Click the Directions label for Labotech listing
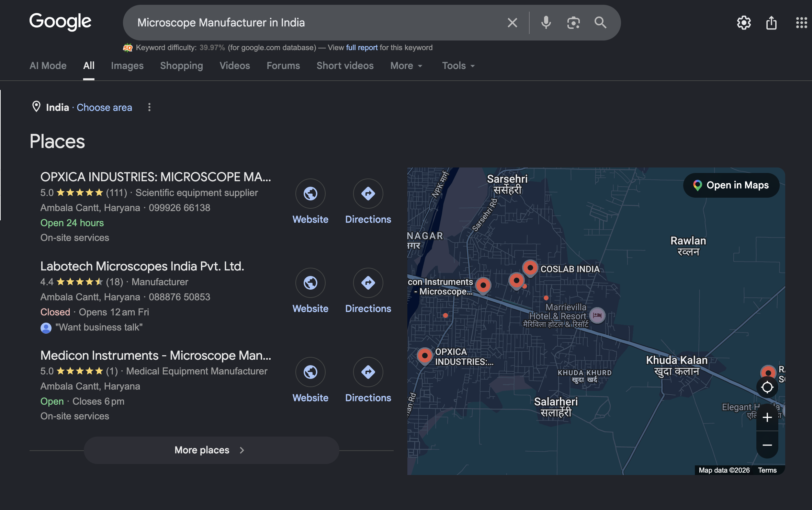 tap(368, 309)
